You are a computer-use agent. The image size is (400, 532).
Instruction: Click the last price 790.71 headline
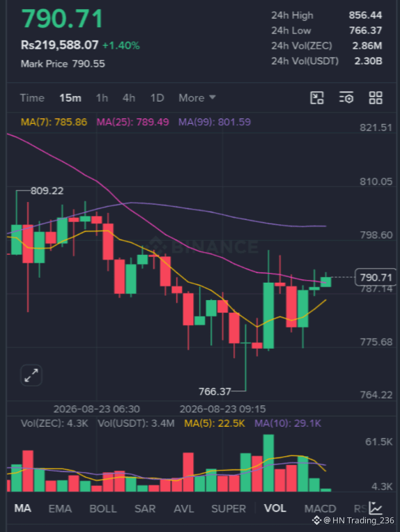[62, 19]
